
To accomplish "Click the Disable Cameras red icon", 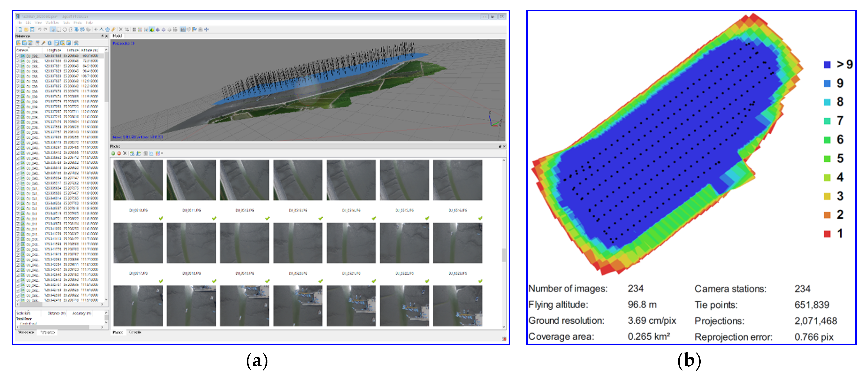I will (x=119, y=153).
